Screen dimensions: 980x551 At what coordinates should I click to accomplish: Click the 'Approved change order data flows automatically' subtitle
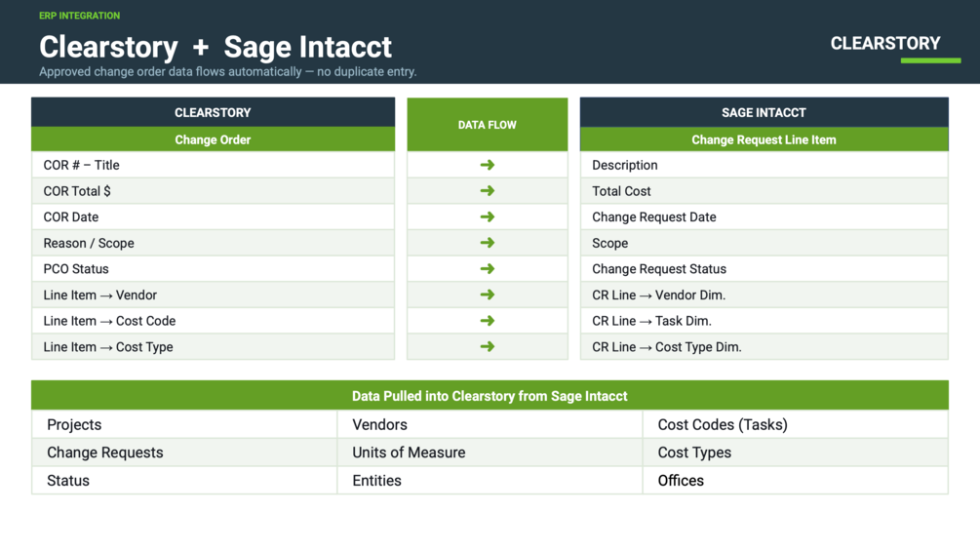227,72
